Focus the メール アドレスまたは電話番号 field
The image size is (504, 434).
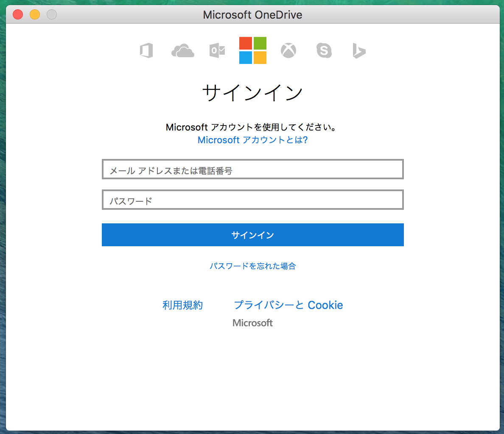[253, 169]
